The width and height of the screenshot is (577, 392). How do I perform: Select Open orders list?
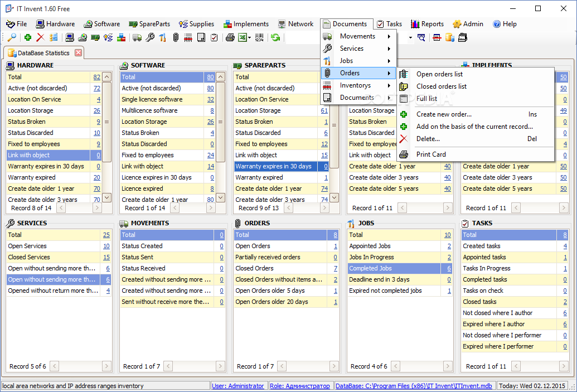pos(476,74)
